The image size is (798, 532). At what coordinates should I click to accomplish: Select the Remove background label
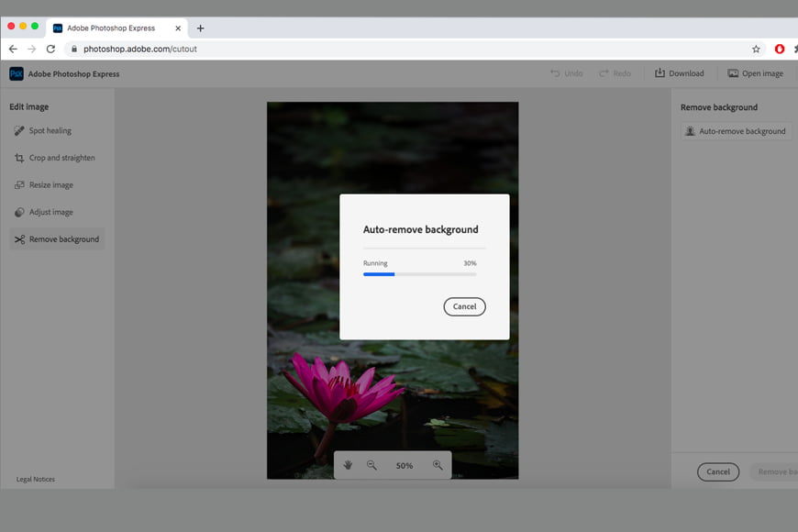coord(64,239)
